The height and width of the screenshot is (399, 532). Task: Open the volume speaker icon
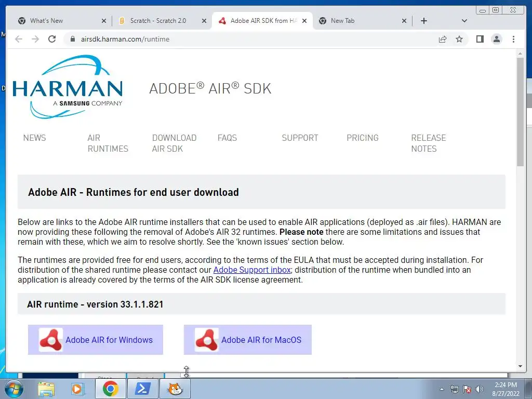(480, 389)
